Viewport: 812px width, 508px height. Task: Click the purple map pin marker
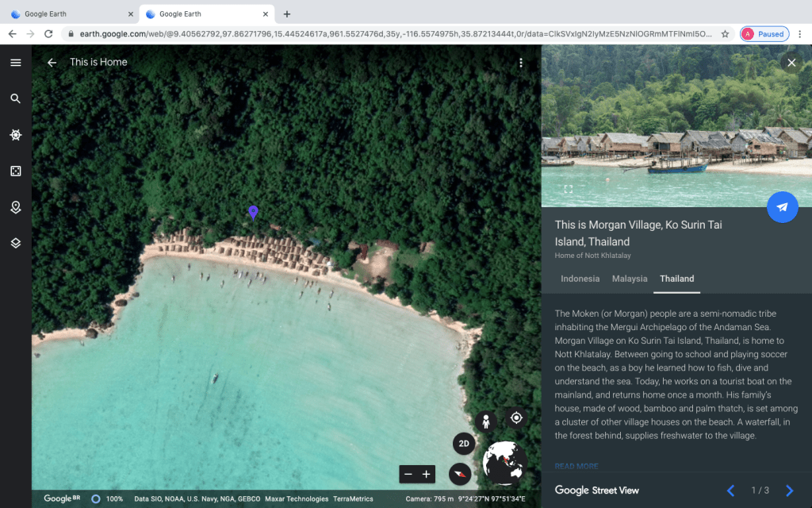253,212
